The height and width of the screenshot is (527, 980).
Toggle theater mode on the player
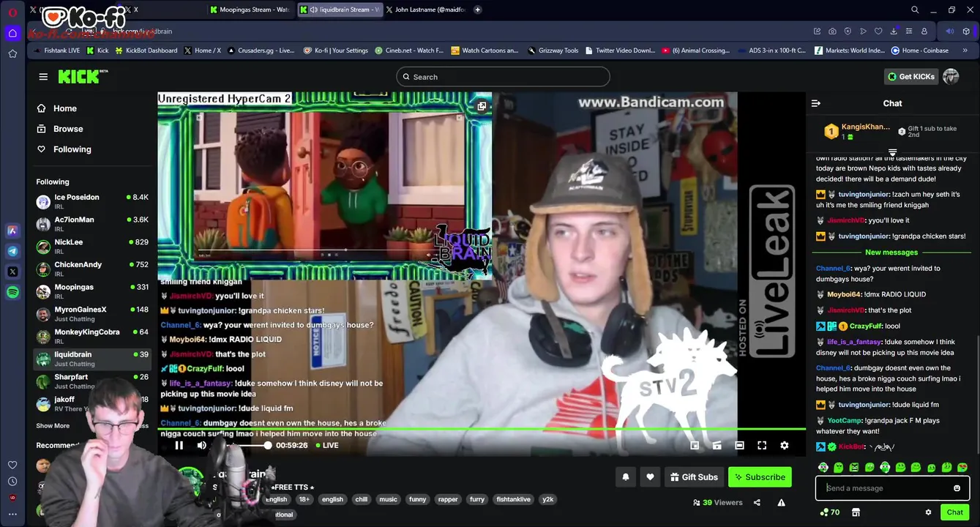pyautogui.click(x=739, y=445)
